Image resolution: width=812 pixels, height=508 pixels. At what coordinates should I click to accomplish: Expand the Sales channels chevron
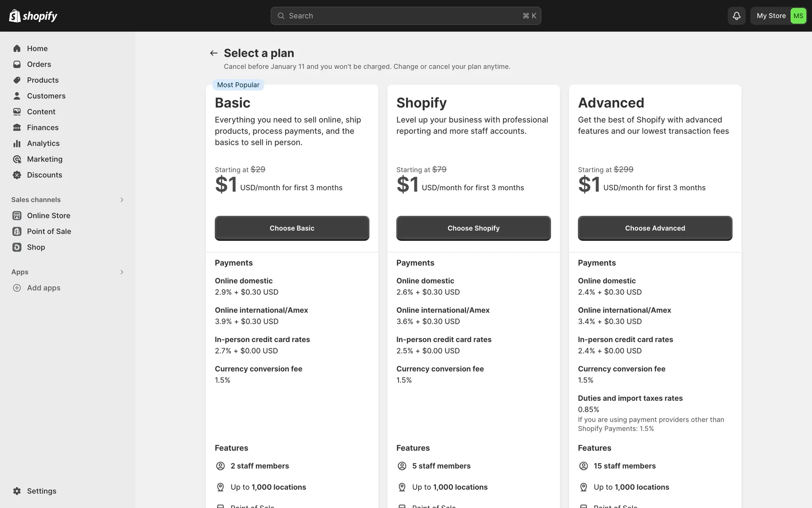(x=122, y=200)
